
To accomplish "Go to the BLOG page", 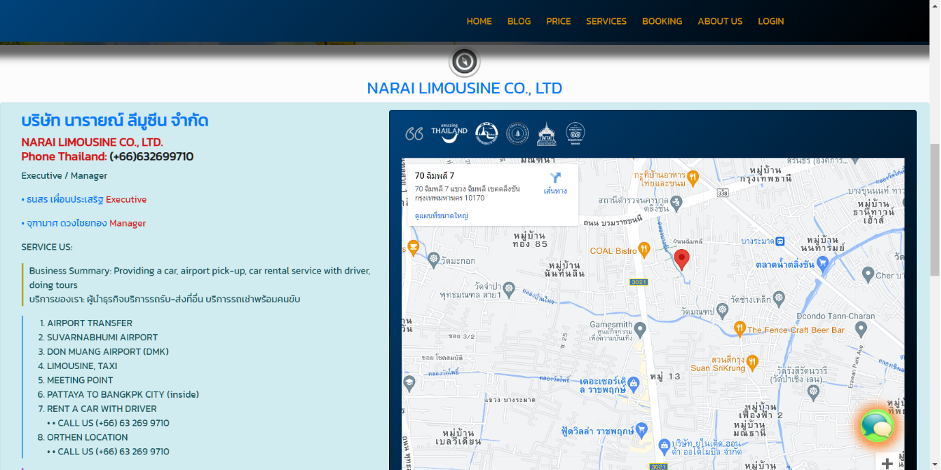I will point(519,21).
